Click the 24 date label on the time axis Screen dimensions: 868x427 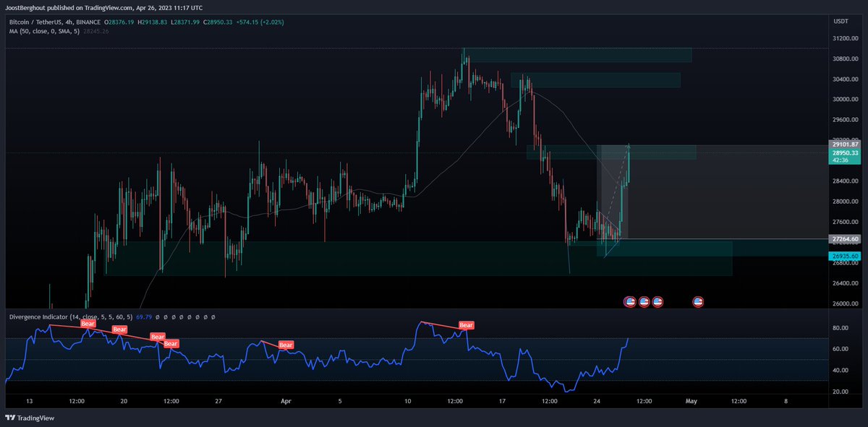tap(596, 402)
